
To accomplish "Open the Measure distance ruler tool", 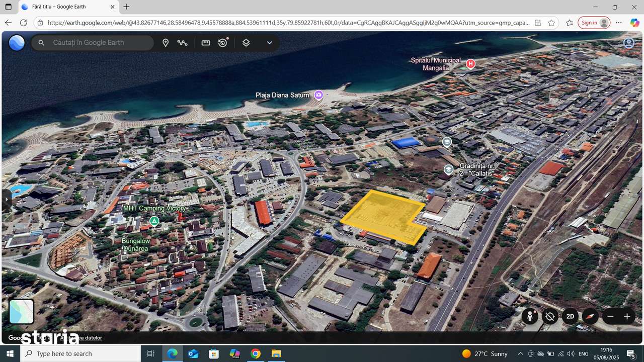I will point(206,43).
